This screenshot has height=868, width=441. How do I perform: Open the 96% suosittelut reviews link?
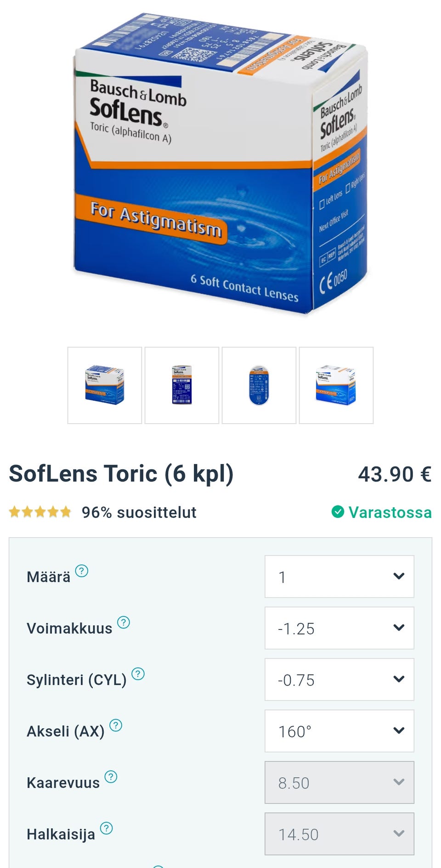click(139, 512)
